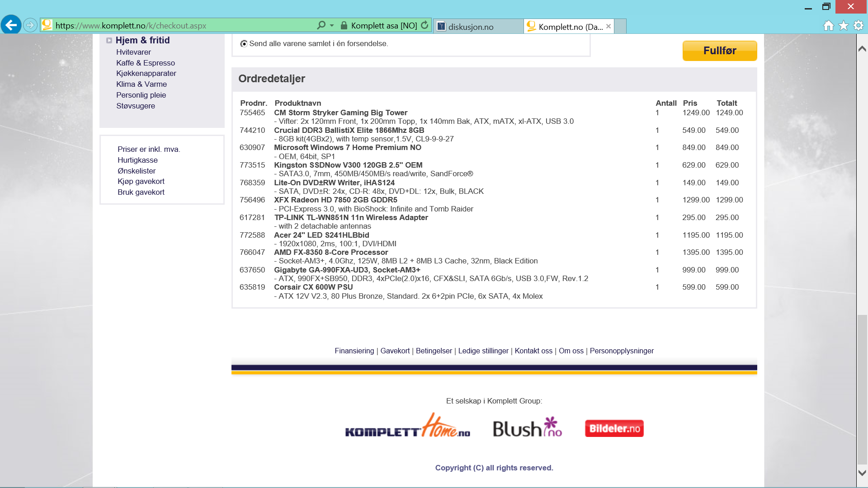This screenshot has height=488, width=868.
Task: Click the window restore button
Action: (x=826, y=6)
